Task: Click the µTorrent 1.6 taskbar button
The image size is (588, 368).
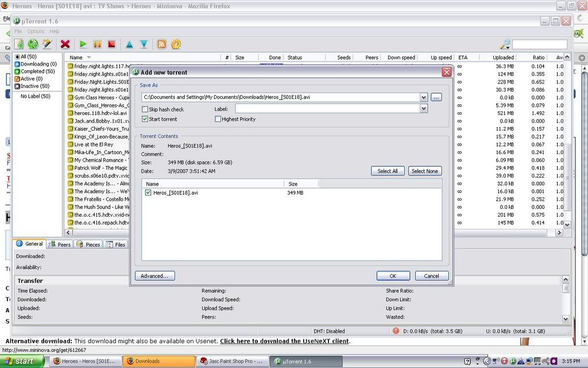Action: 306,361
